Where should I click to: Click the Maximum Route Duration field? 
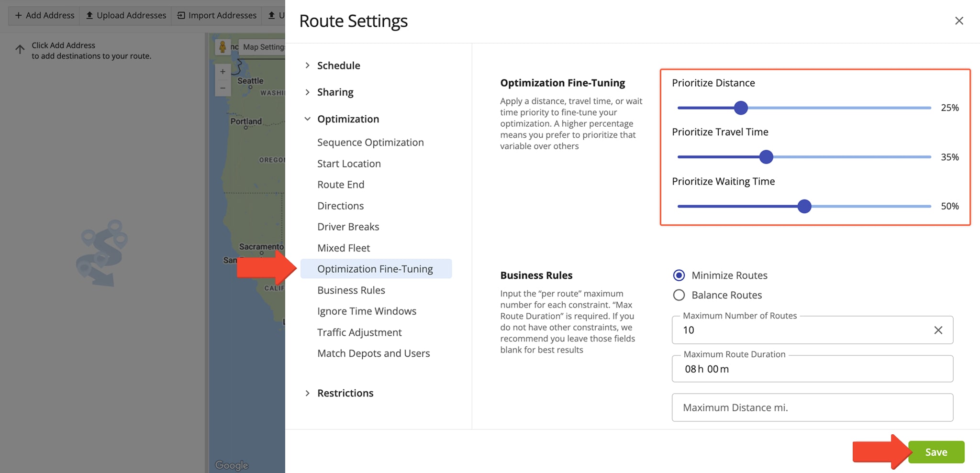(813, 369)
